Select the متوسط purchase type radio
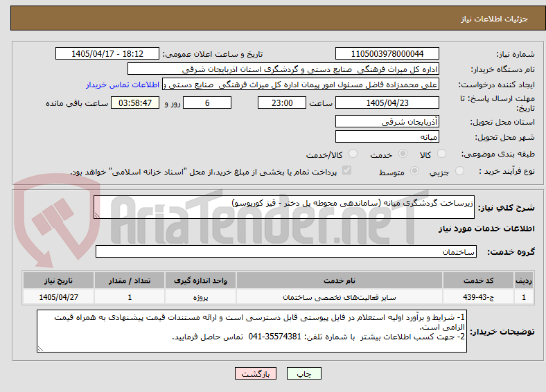This screenshot has height=392, width=546. (414, 170)
